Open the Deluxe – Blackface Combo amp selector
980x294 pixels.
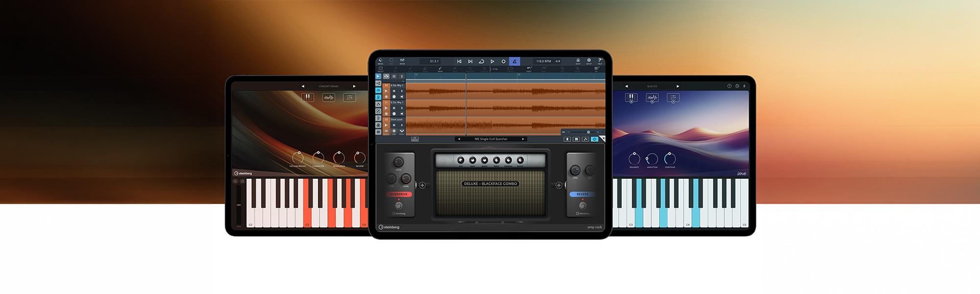(490, 184)
